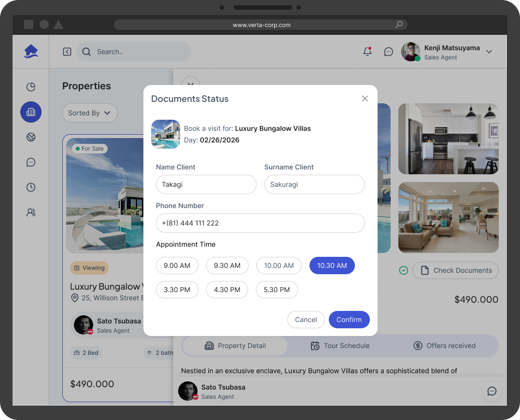Click the For Sale badge
520x420 pixels.
point(89,149)
